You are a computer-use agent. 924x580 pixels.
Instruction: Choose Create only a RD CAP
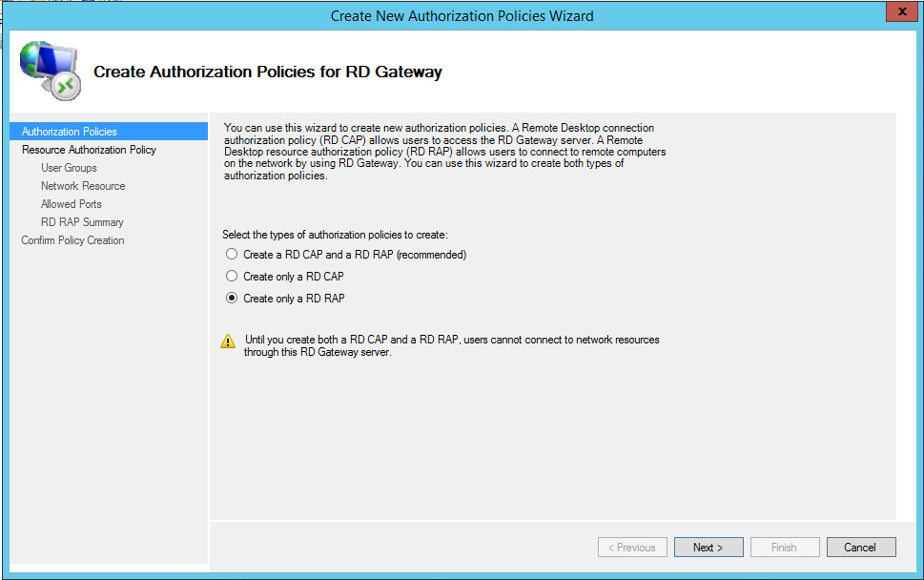(232, 277)
